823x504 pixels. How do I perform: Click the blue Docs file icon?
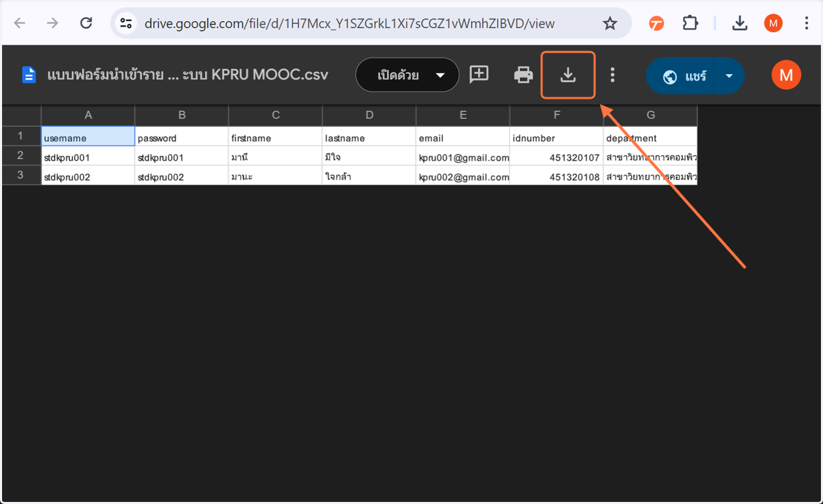click(29, 75)
